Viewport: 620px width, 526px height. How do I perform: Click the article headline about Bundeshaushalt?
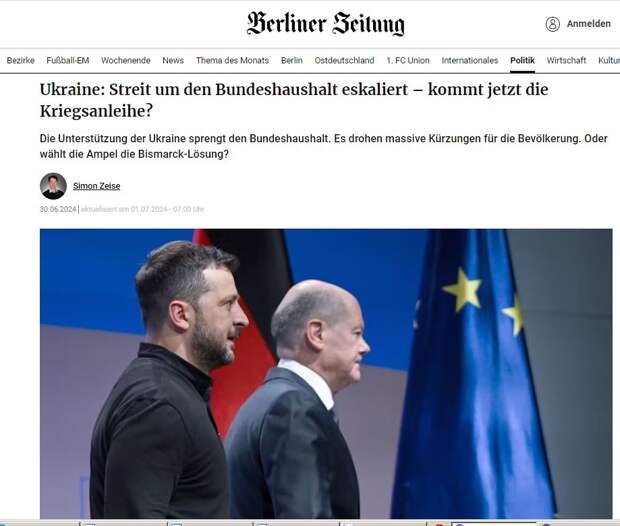coord(294,100)
